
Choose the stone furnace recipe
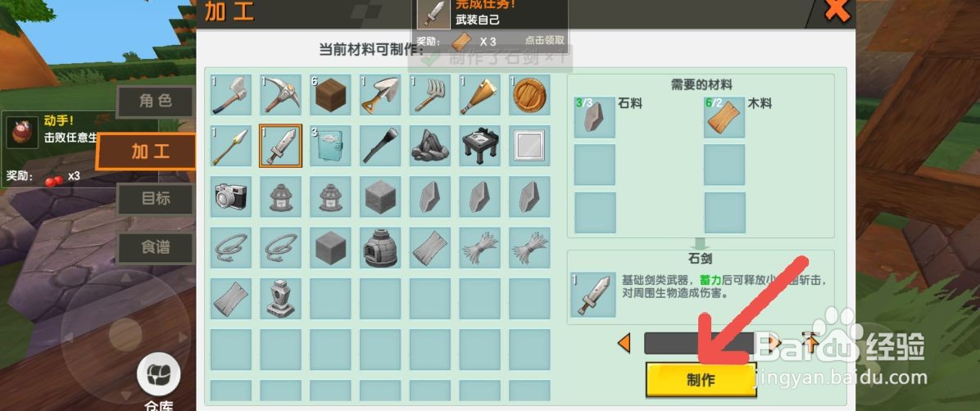click(x=380, y=247)
